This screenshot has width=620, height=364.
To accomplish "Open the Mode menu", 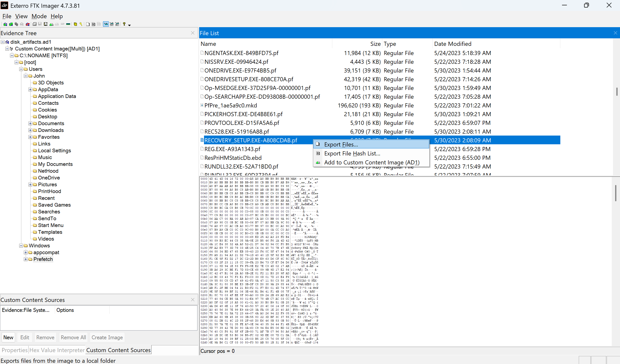I will click(39, 16).
